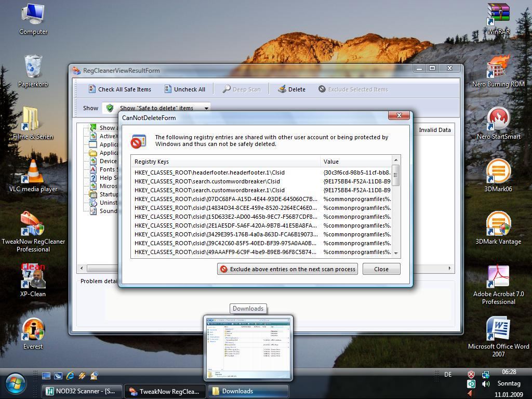
Task: Click the network connection tray icon
Action: (486, 375)
